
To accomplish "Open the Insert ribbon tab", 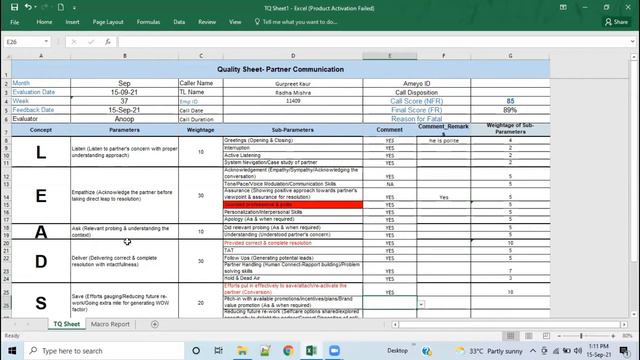I will click(72, 22).
